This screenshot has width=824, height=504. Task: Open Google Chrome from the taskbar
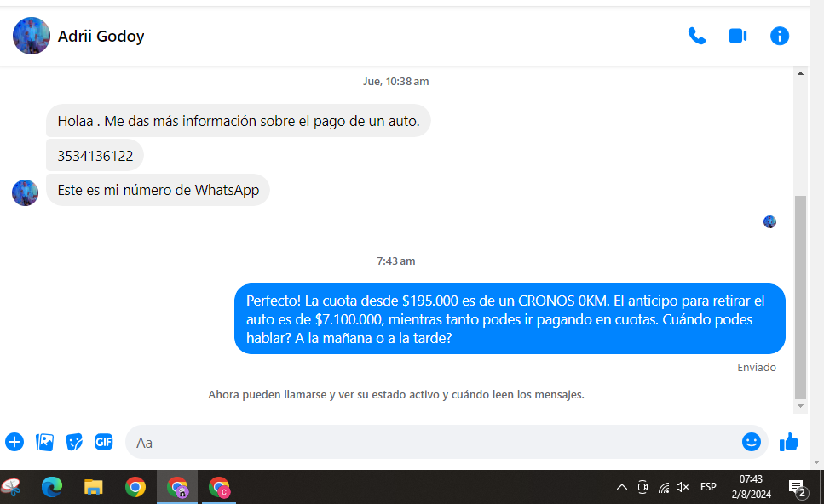135,488
